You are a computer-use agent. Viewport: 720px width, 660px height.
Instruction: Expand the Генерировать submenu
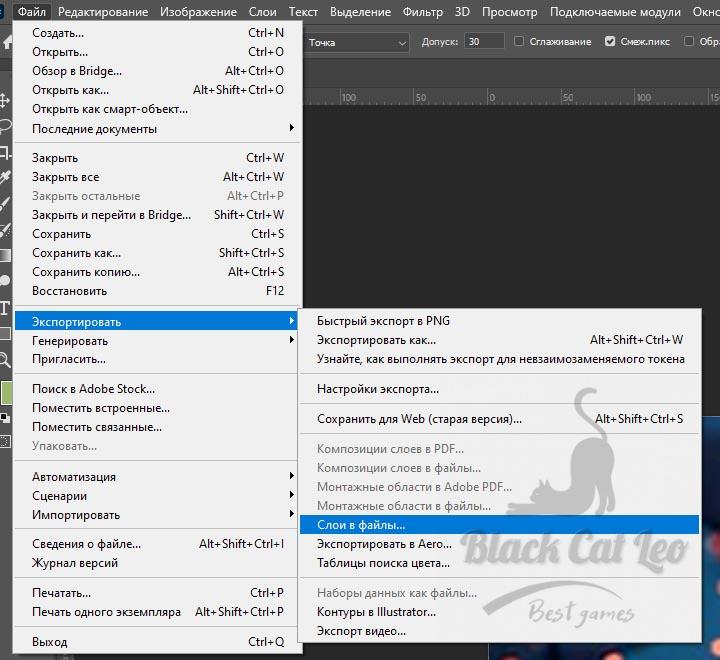point(157,341)
